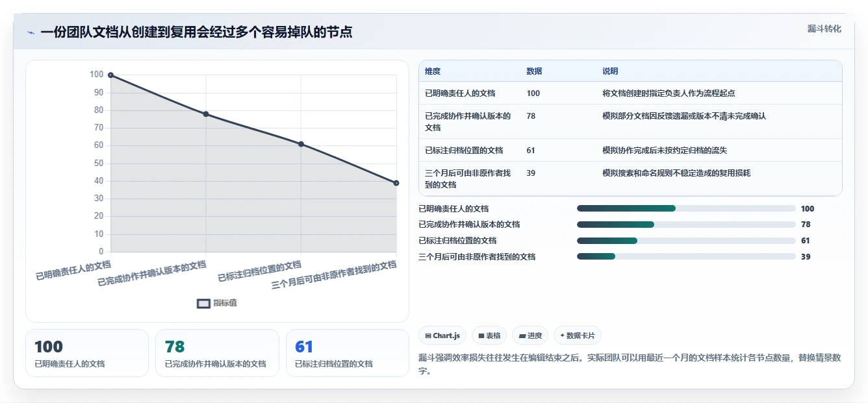Image resolution: width=868 pixels, height=403 pixels.
Task: Click the 数据 table column header
Action: (534, 71)
